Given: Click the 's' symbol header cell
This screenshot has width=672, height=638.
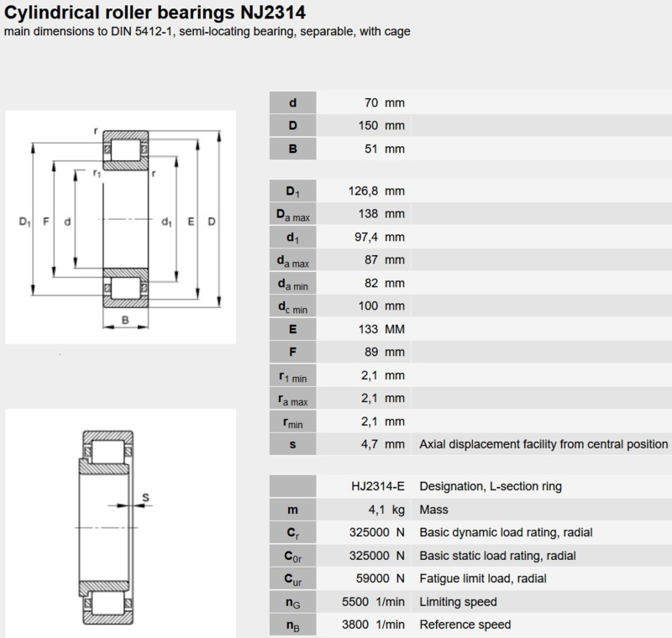Looking at the screenshot, I should (x=292, y=444).
